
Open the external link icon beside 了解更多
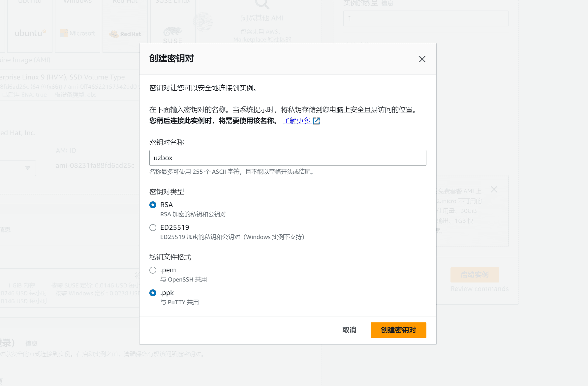[x=316, y=121]
